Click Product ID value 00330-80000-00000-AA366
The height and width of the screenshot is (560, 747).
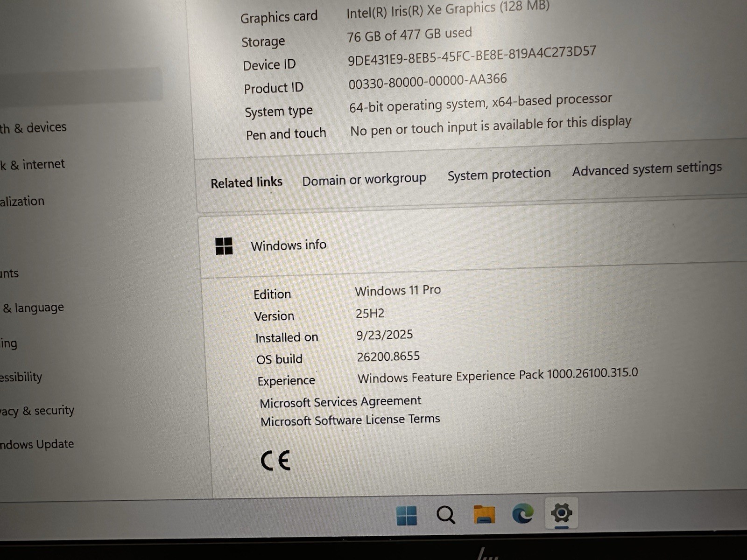tap(428, 82)
